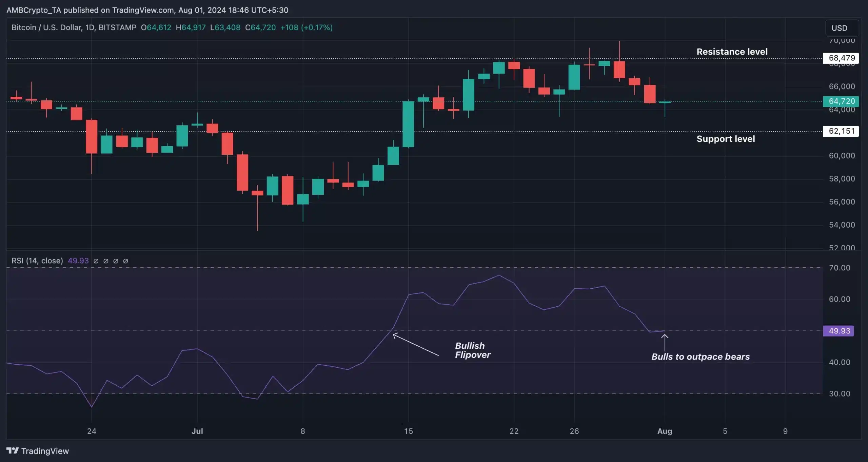
Task: Click the open value O64,612
Action: pyautogui.click(x=156, y=27)
